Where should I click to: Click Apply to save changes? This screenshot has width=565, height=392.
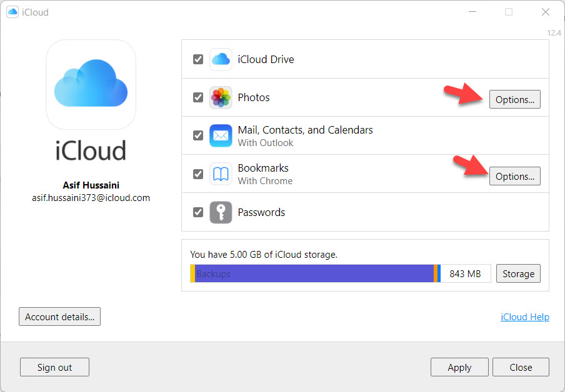459,367
